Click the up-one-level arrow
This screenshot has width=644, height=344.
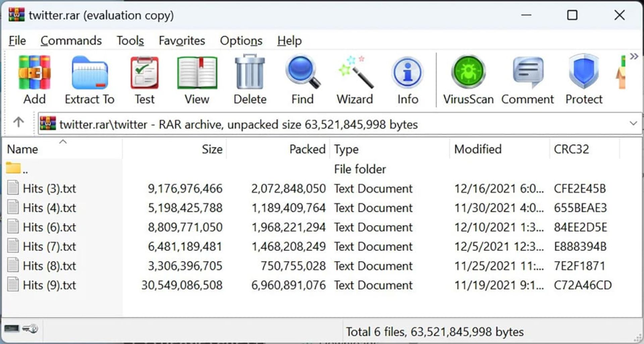click(18, 122)
